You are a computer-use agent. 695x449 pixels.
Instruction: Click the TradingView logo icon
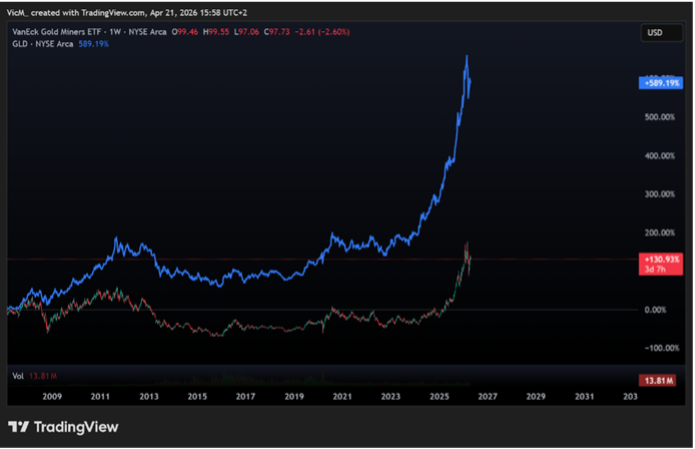(18, 427)
